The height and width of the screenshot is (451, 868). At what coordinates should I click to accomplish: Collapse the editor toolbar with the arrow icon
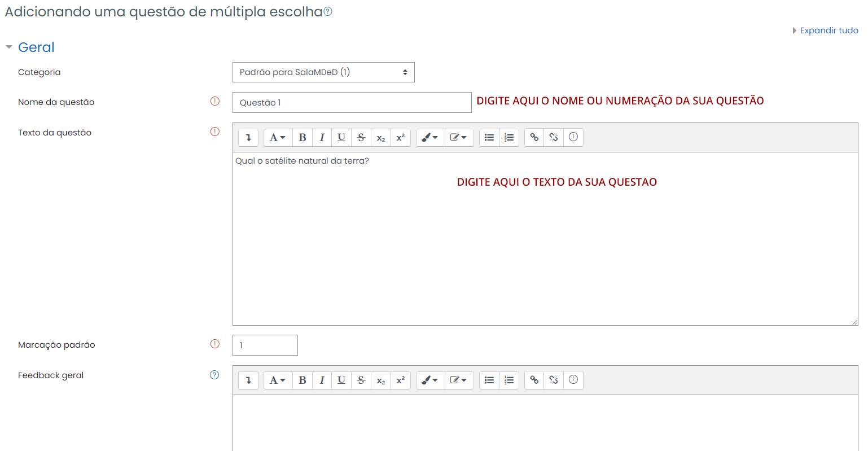tap(248, 137)
